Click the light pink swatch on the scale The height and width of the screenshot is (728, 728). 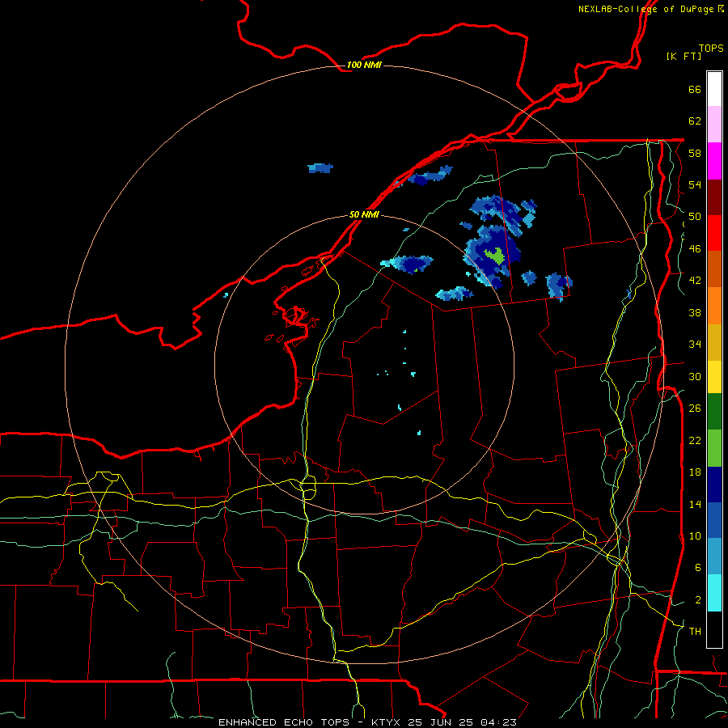click(714, 125)
